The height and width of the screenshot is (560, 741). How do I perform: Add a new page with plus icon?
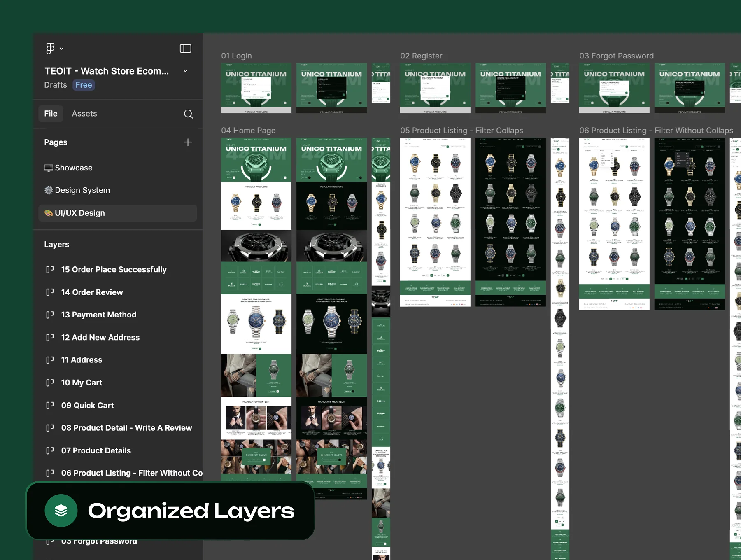click(188, 142)
